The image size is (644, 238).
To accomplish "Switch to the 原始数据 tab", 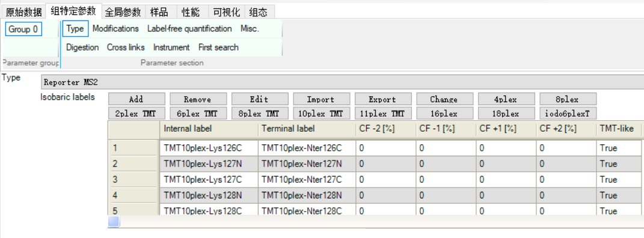I will pos(23,12).
